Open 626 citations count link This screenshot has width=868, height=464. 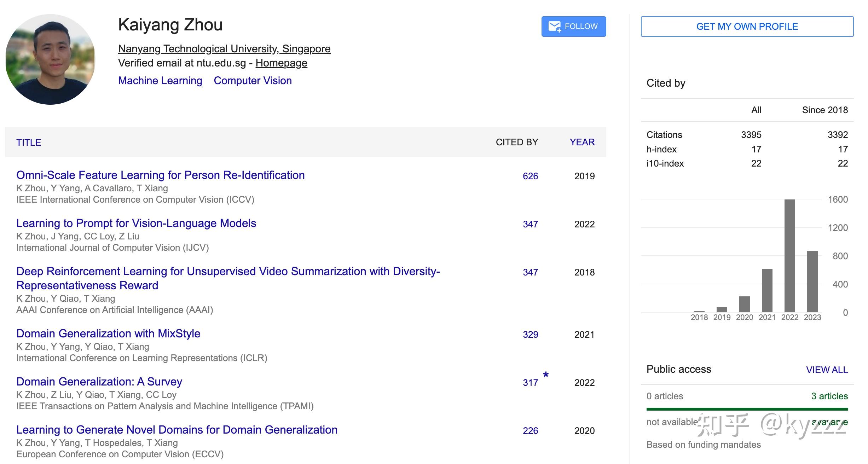[x=530, y=176]
